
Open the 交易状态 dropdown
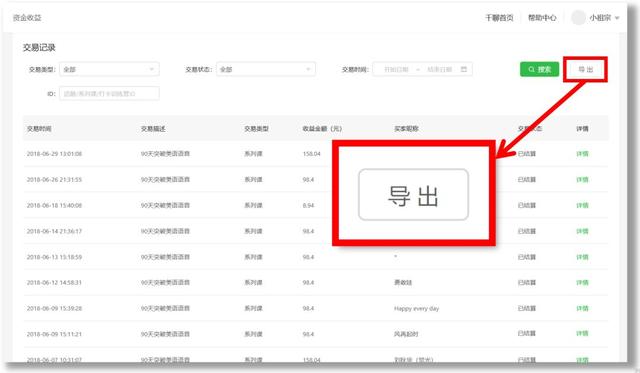click(x=266, y=69)
